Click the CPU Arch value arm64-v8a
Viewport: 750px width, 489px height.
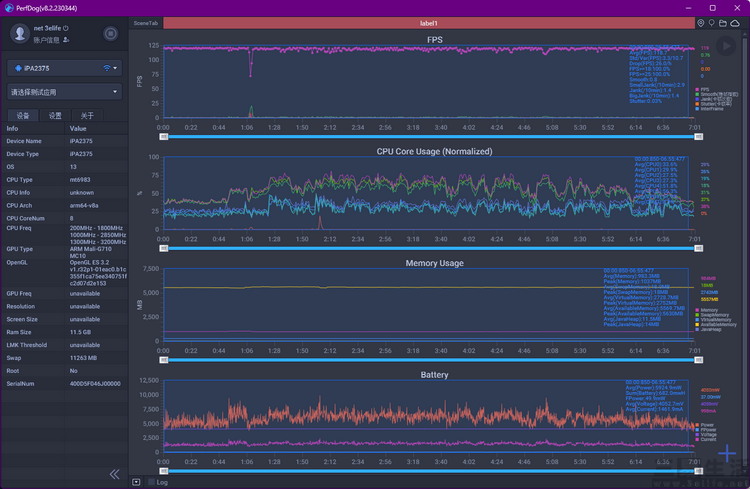[x=84, y=206]
